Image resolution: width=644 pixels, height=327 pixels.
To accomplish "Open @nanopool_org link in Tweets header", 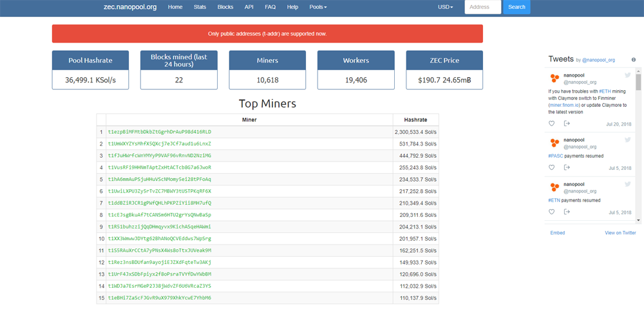I will pos(598,60).
